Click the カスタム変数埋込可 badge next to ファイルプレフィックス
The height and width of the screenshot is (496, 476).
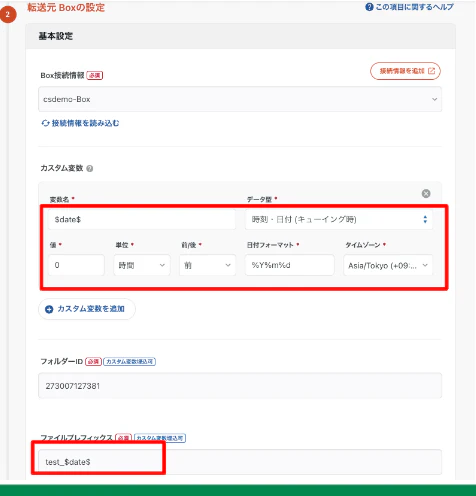[160, 438]
